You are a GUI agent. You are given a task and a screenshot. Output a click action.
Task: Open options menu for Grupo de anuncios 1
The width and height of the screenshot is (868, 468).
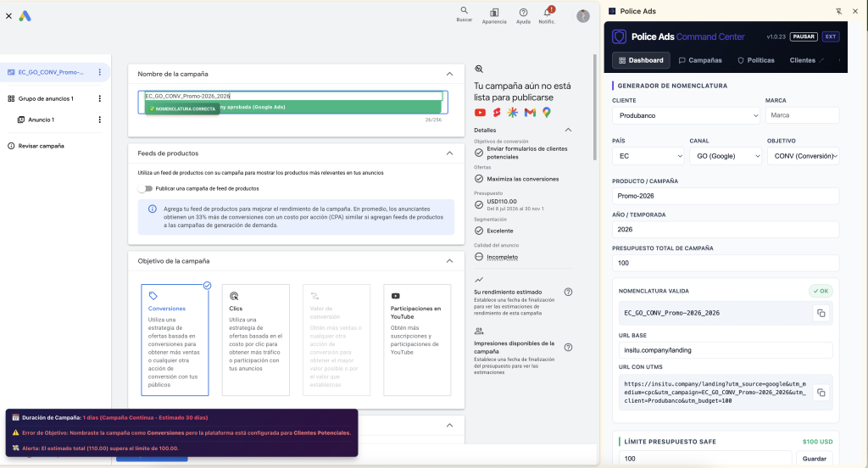[x=100, y=98]
